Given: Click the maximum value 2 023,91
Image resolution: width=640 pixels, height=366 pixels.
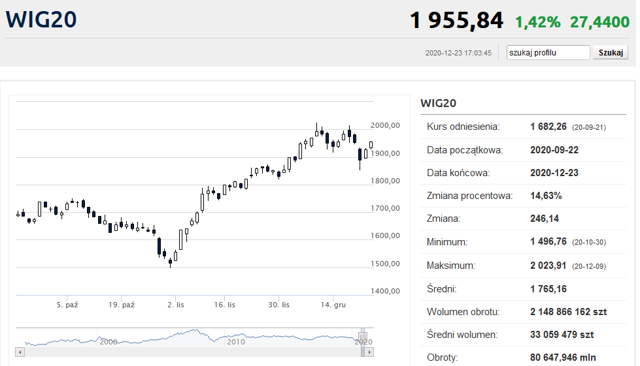Looking at the screenshot, I should pyautogui.click(x=548, y=266).
